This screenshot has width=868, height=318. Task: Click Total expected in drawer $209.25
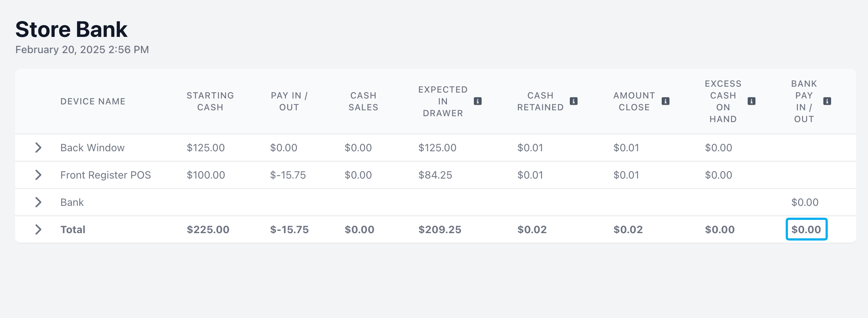440,229
